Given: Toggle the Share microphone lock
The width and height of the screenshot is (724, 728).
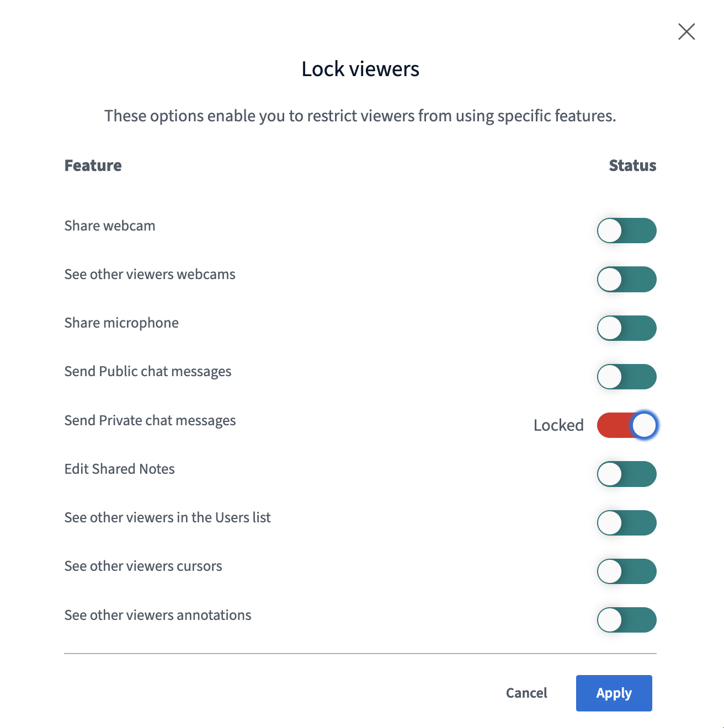Looking at the screenshot, I should point(627,328).
